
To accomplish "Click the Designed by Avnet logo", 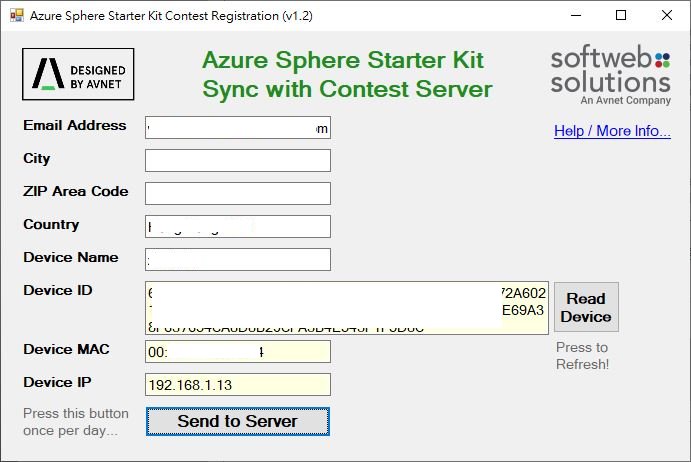I will [x=78, y=74].
